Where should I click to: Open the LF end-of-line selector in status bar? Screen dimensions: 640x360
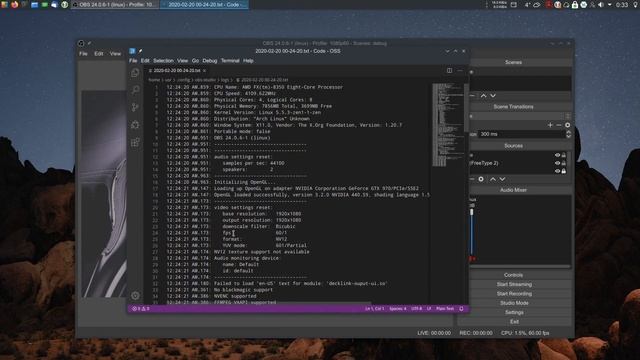tap(429, 309)
